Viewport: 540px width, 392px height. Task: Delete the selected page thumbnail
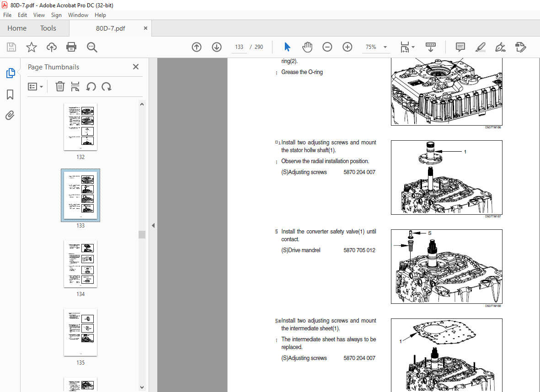[60, 86]
